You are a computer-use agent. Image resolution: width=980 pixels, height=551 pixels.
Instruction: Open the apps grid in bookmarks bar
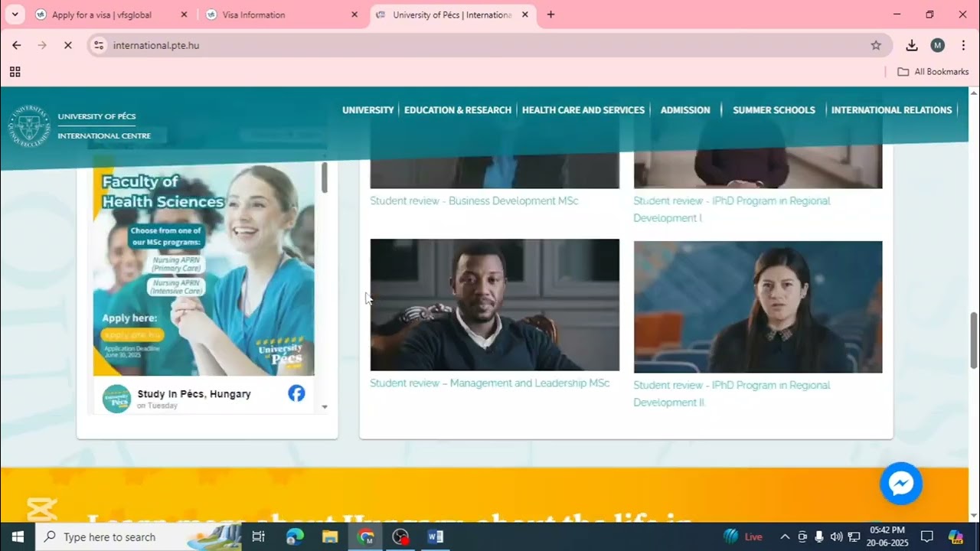15,72
